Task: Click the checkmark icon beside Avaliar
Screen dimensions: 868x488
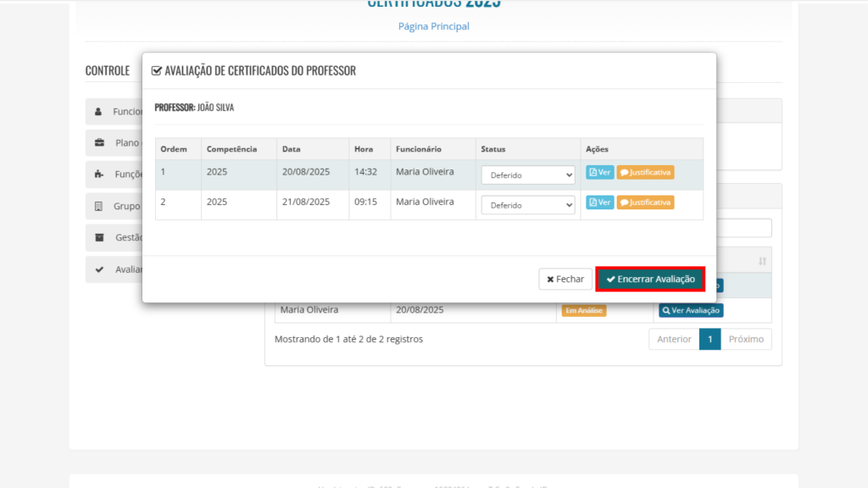Action: click(x=99, y=269)
